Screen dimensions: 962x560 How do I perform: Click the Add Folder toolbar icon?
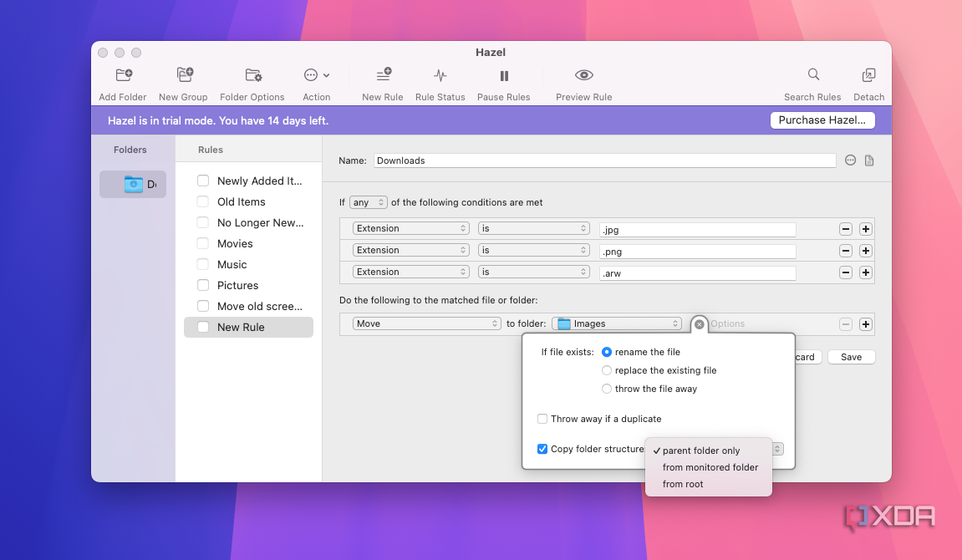click(x=124, y=75)
